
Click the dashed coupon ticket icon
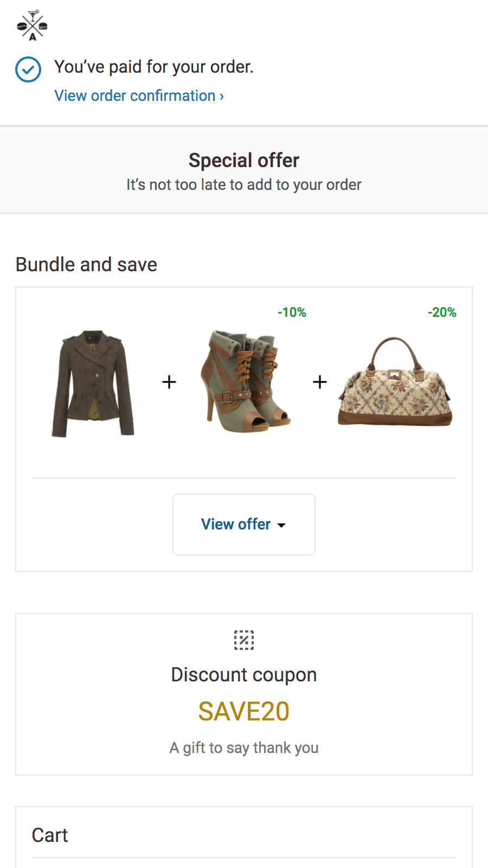244,640
